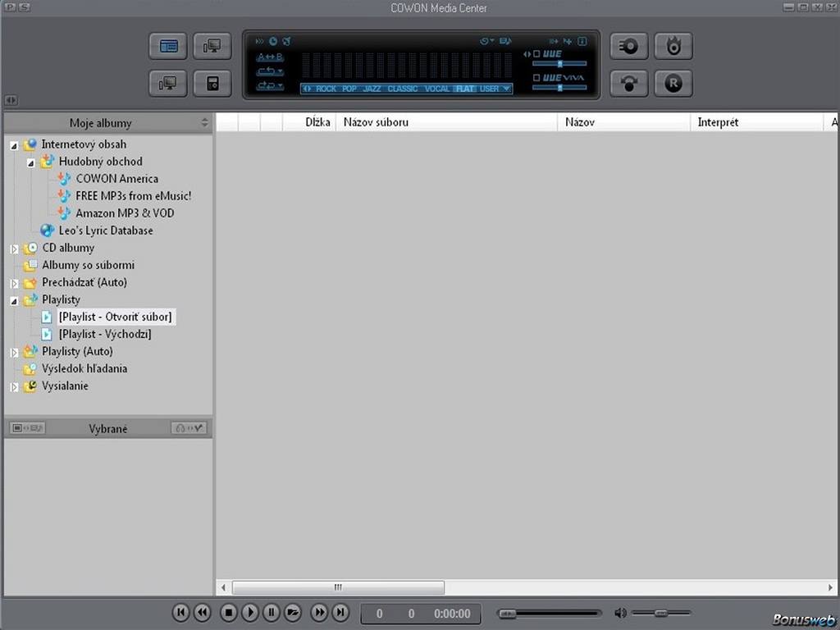840x630 pixels.
Task: Start playback with the play button
Action: pos(250,612)
